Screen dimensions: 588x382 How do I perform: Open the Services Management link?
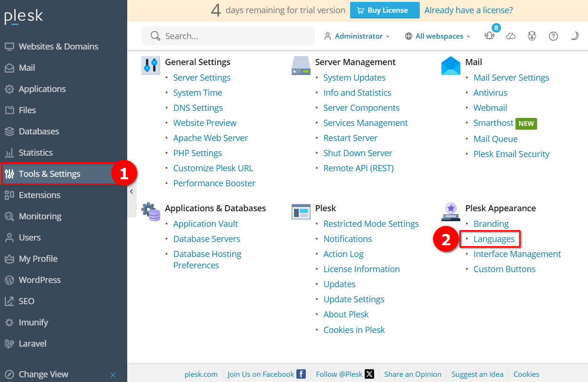pyautogui.click(x=366, y=123)
